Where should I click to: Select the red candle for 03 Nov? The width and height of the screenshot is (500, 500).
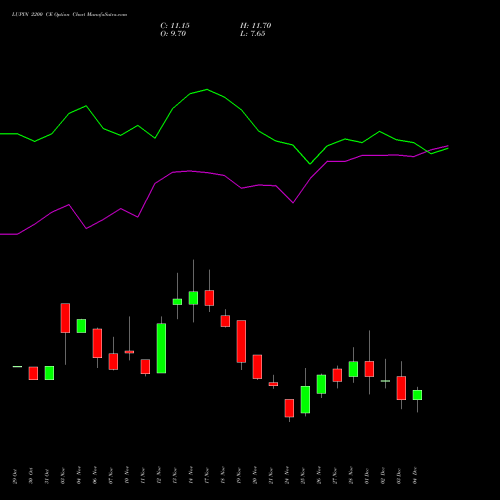point(65,318)
